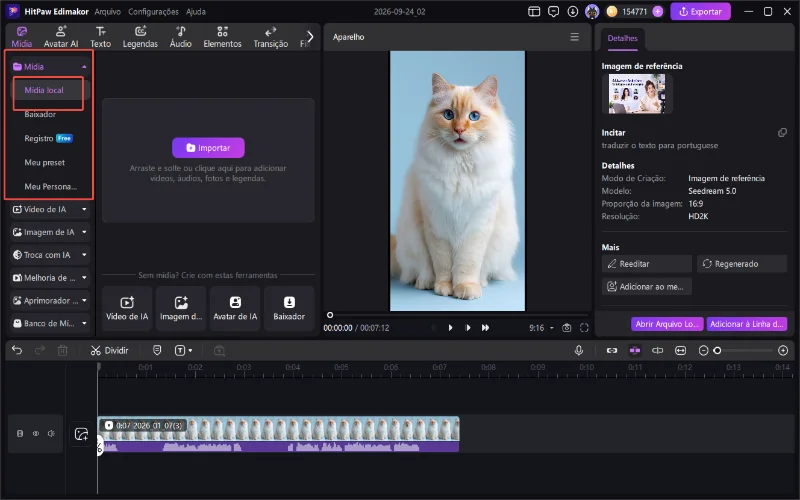
Task: Mute the video track audio
Action: (52, 434)
